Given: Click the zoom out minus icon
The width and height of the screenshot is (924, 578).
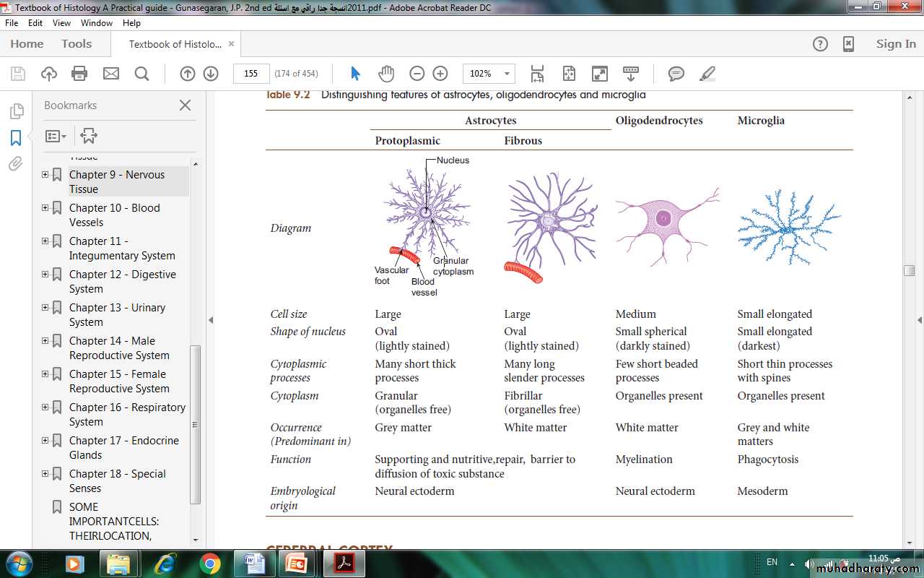Looking at the screenshot, I should click(x=417, y=74).
